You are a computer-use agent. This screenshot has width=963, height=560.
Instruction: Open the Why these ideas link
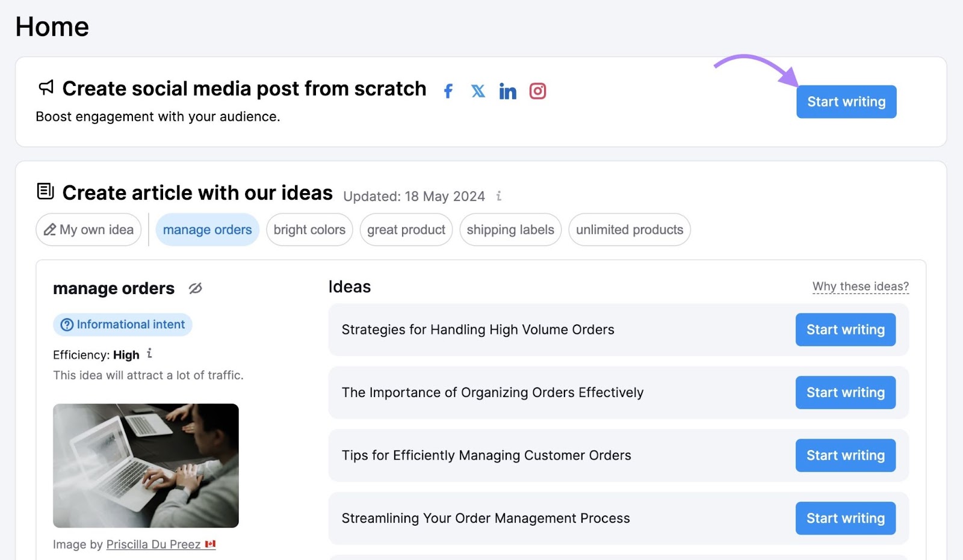coord(859,286)
